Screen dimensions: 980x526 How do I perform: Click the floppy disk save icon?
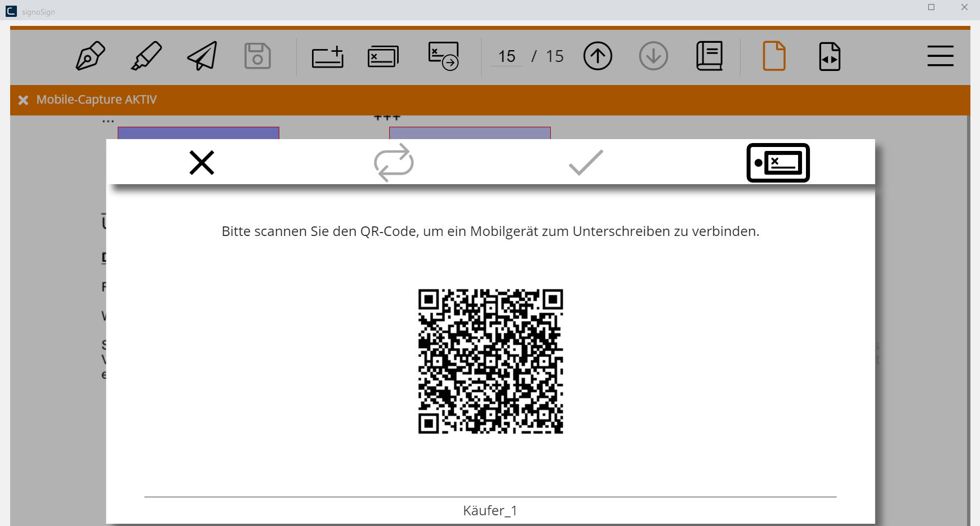(x=257, y=56)
